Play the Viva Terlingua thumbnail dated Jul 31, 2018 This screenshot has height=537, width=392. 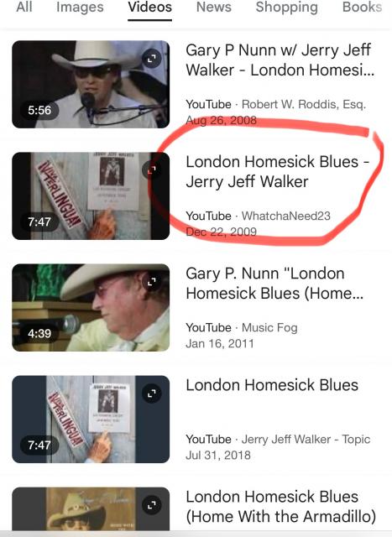pos(91,420)
